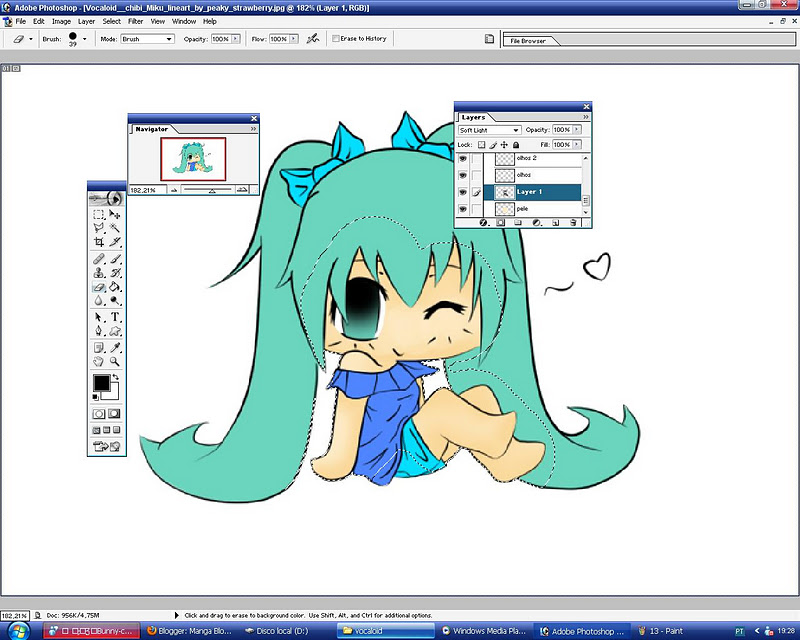Hide the olhos layer
Viewport: 800px width, 640px height.
(463, 176)
